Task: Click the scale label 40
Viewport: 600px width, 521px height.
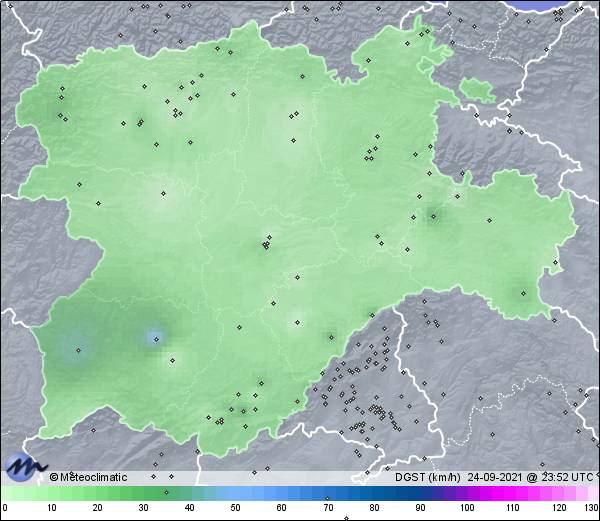Action: [189, 508]
